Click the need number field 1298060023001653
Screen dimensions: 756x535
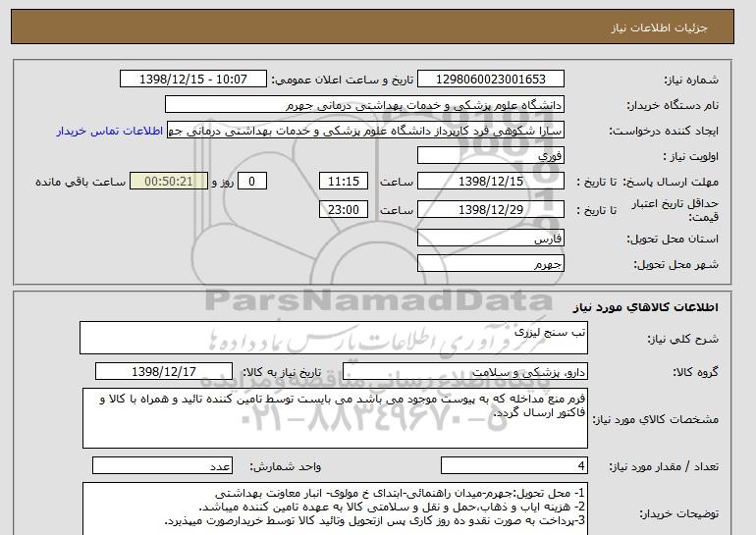click(490, 80)
